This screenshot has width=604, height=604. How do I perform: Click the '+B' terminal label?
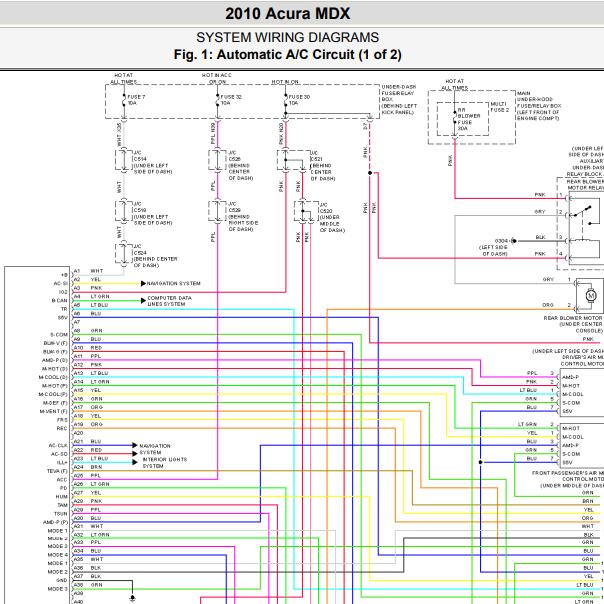click(64, 275)
